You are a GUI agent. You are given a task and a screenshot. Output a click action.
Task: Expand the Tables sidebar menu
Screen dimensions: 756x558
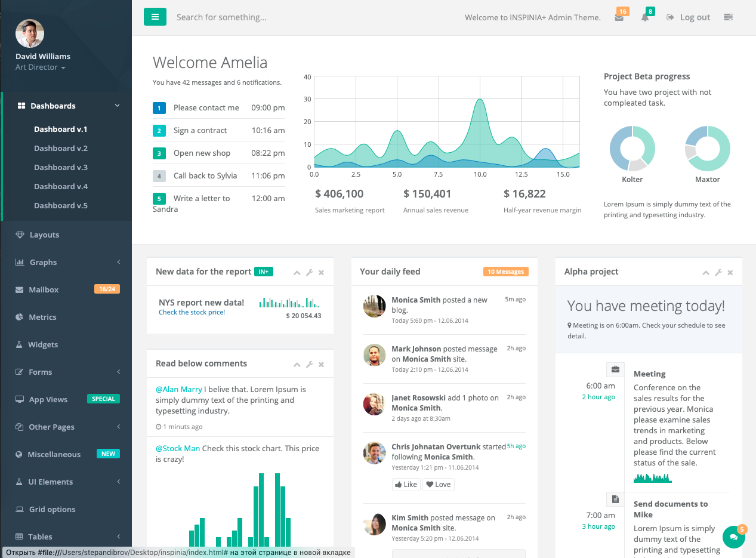(66, 537)
